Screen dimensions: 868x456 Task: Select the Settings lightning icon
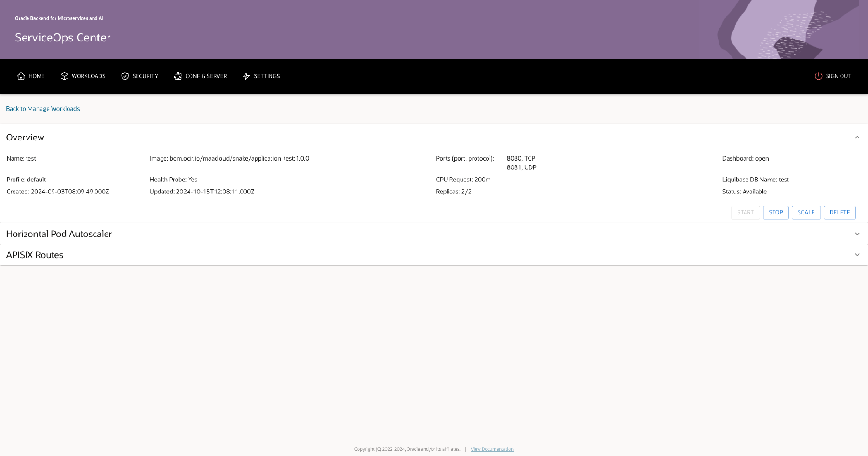[x=246, y=76]
